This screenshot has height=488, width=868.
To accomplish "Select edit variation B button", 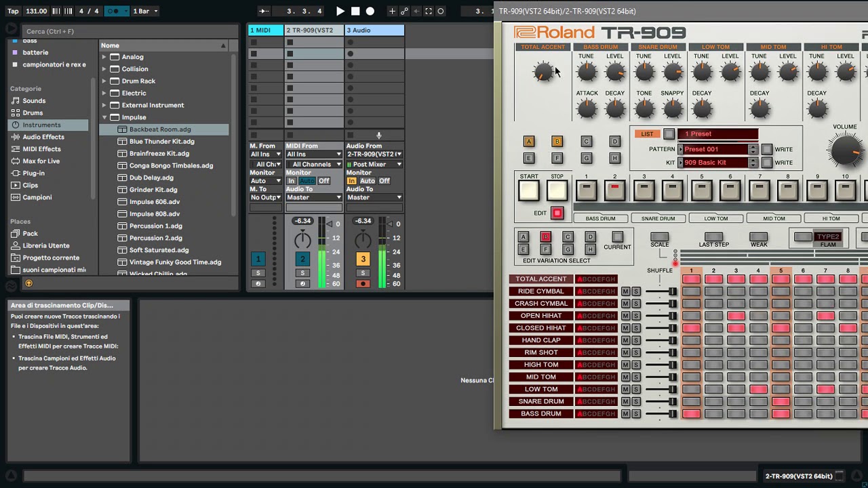I will 545,237.
